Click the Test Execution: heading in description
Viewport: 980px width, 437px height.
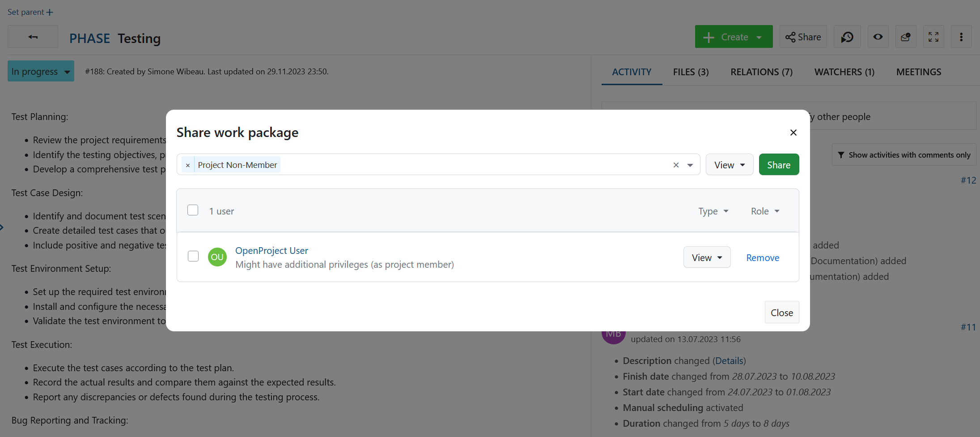tap(42, 345)
